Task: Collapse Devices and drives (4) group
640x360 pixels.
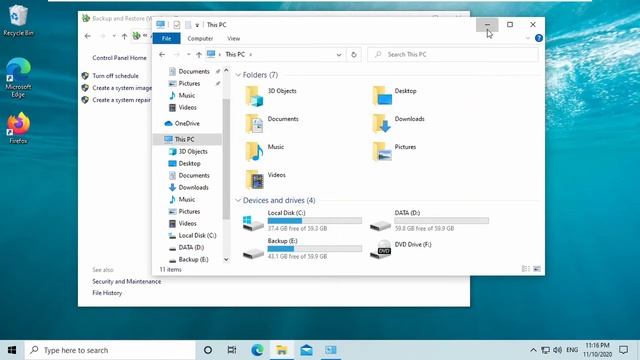Action: 238,200
